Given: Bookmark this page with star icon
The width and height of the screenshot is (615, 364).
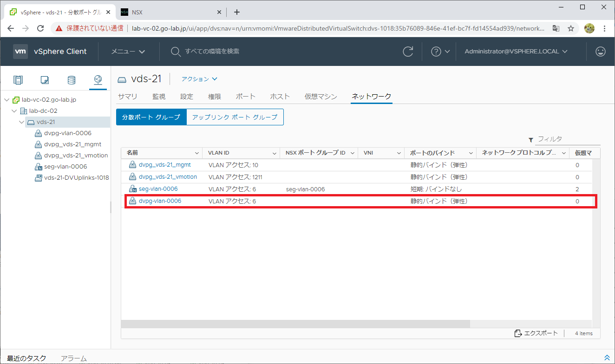Looking at the screenshot, I should click(x=571, y=28).
